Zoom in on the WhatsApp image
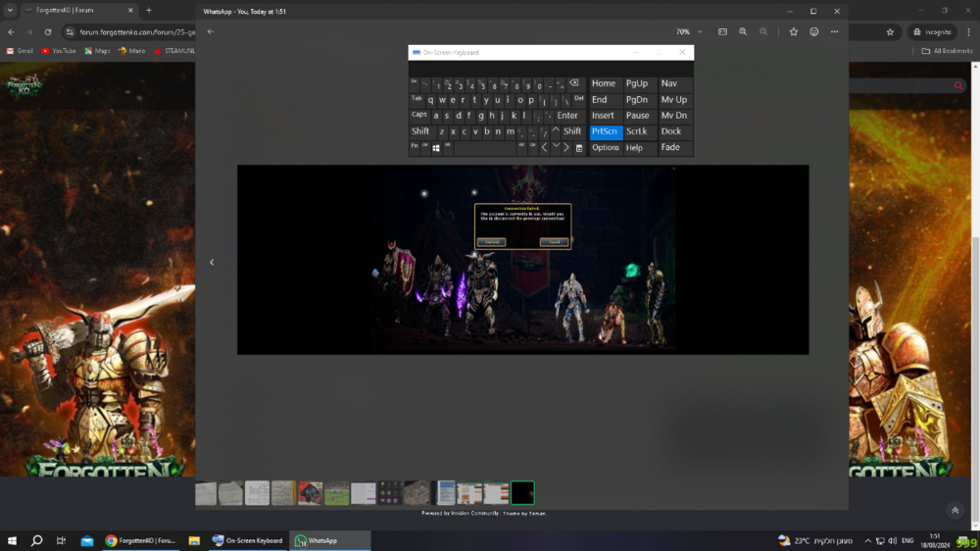Viewport: 980px width, 551px height. tap(743, 31)
